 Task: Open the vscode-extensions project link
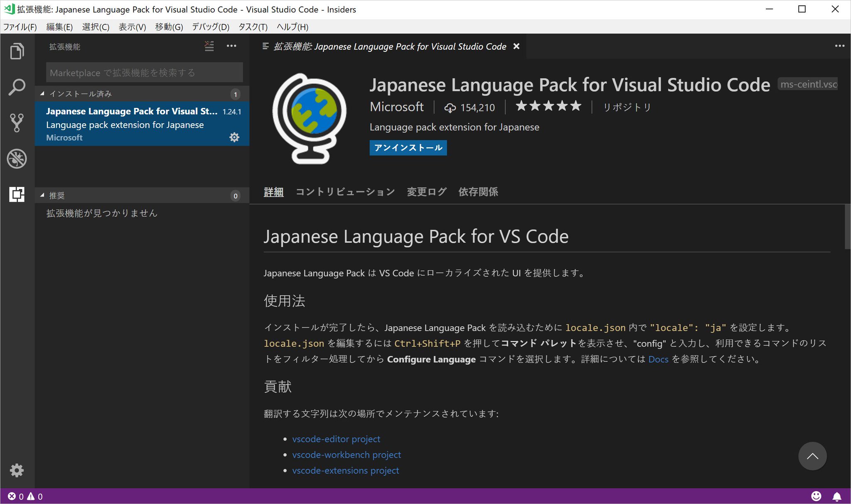(x=345, y=470)
